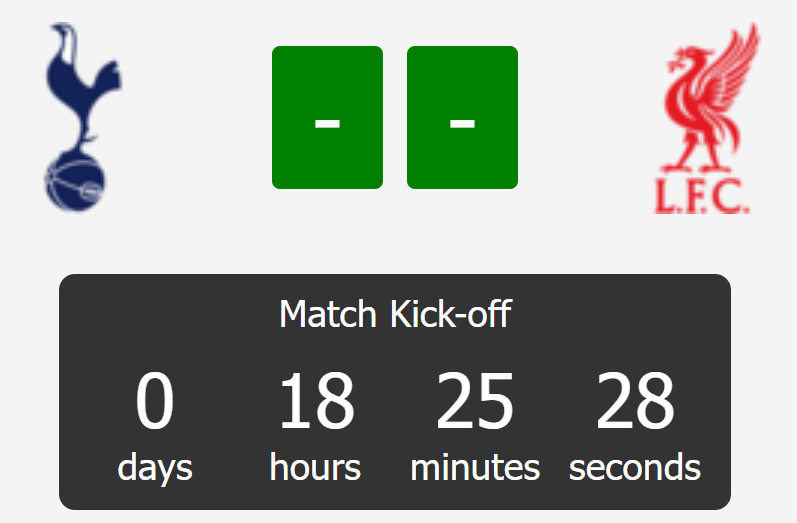This screenshot has height=523, width=797.
Task: Click the minutes label in countdown
Action: tap(475, 467)
